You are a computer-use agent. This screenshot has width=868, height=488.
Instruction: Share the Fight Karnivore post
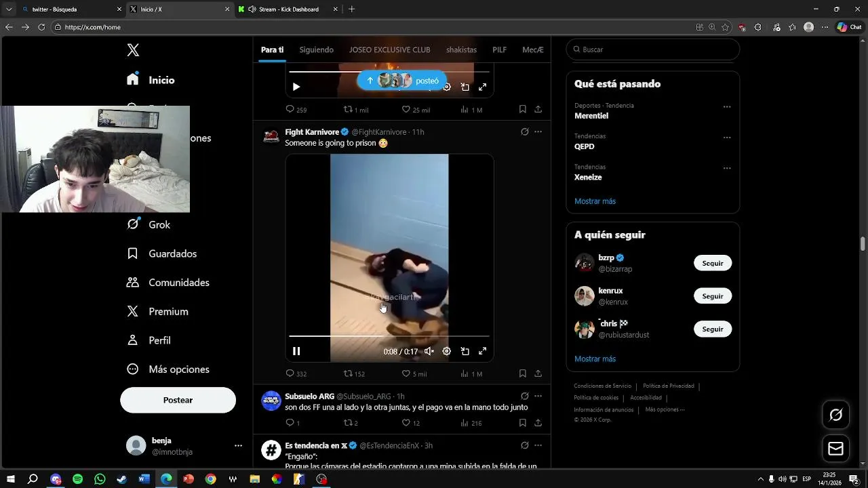pyautogui.click(x=538, y=373)
